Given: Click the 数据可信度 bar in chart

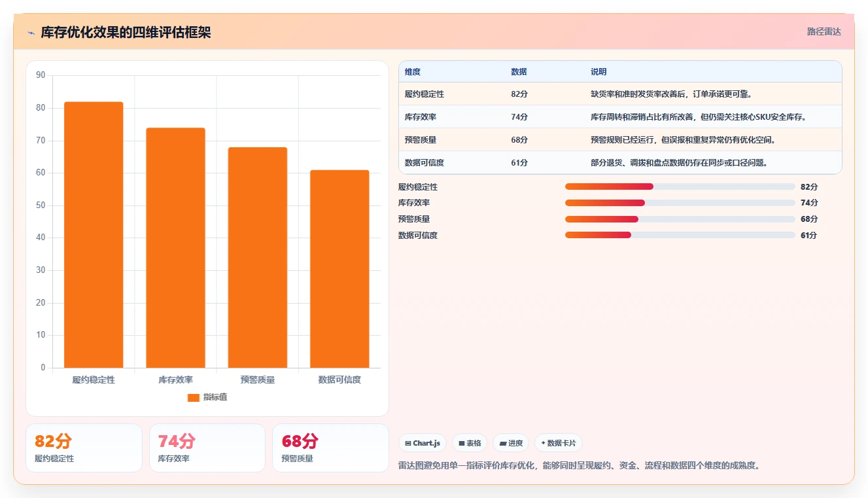Looking at the screenshot, I should [339, 269].
